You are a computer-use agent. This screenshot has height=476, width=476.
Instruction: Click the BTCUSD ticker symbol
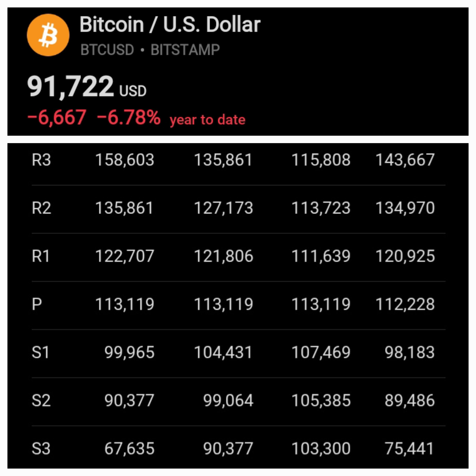point(107,50)
